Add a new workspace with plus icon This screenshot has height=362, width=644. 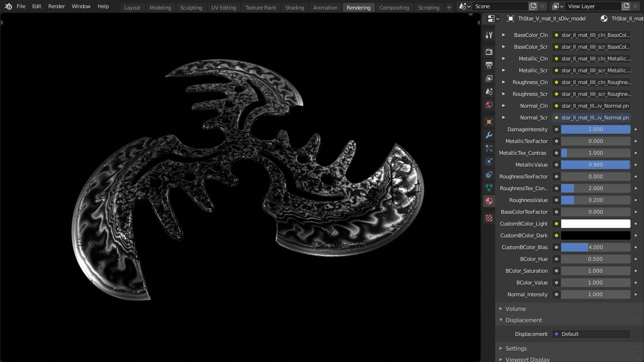point(449,7)
